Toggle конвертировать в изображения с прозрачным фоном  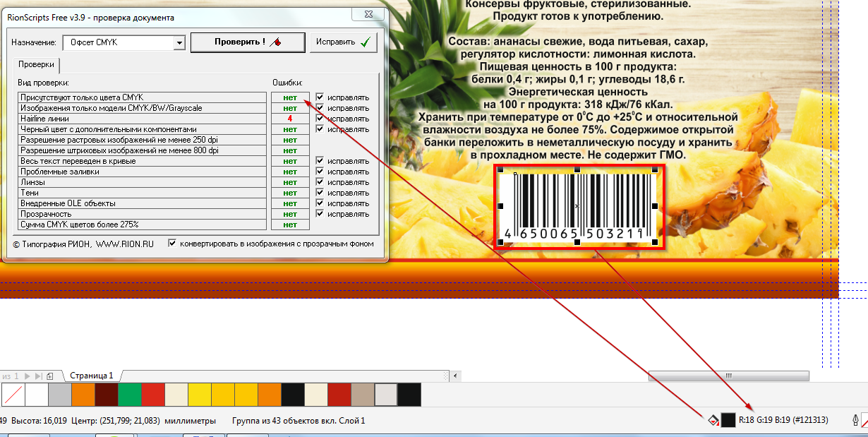(172, 244)
